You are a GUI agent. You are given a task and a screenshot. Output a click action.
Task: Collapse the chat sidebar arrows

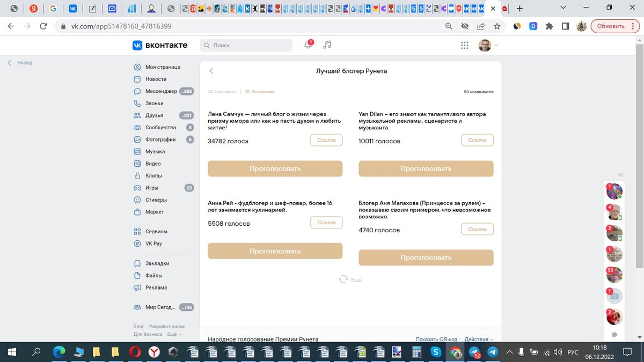pyautogui.click(x=621, y=175)
